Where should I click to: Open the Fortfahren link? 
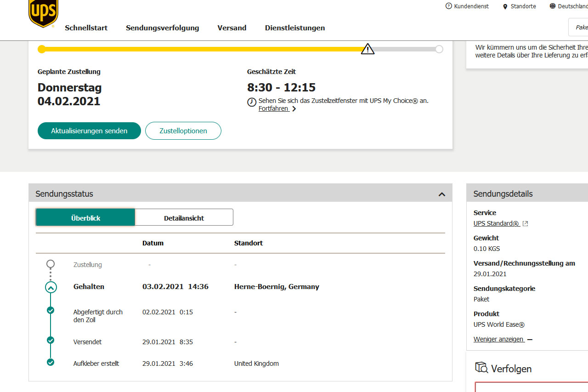coord(274,109)
